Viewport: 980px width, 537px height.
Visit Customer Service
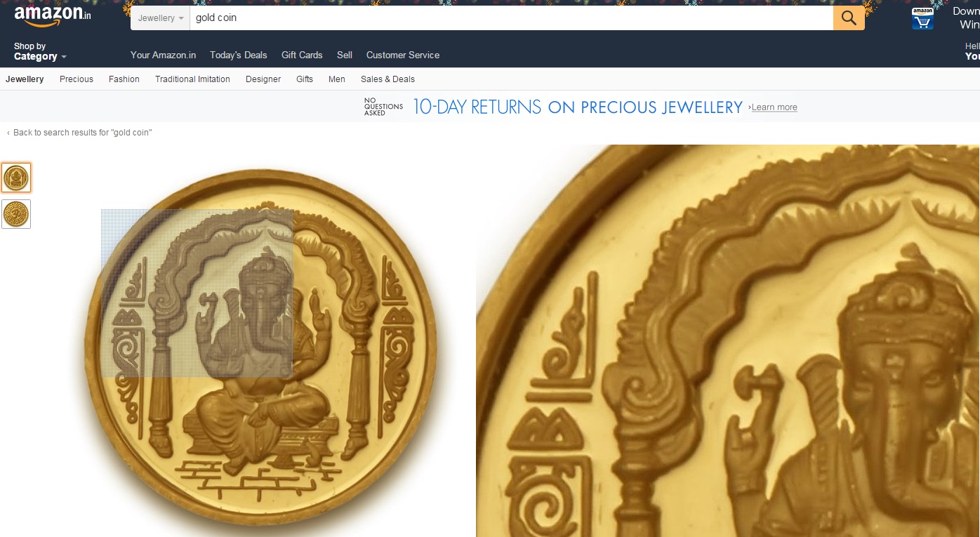tap(403, 55)
